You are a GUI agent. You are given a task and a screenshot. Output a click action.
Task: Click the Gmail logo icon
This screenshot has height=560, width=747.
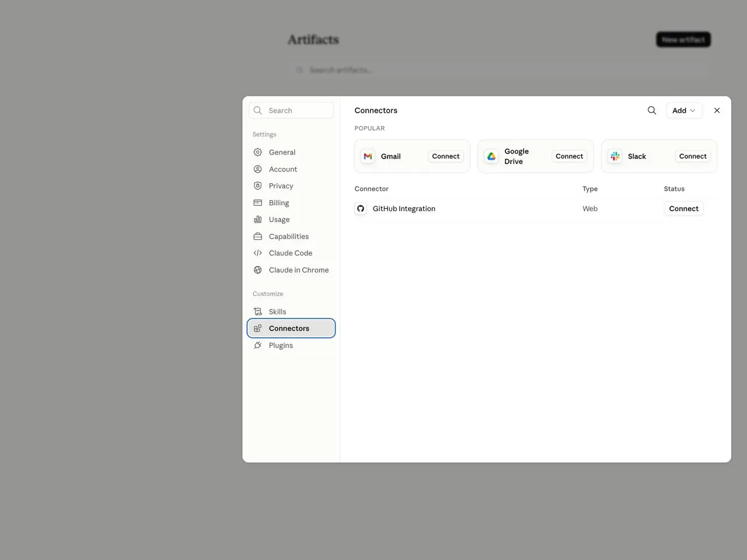[x=368, y=156]
